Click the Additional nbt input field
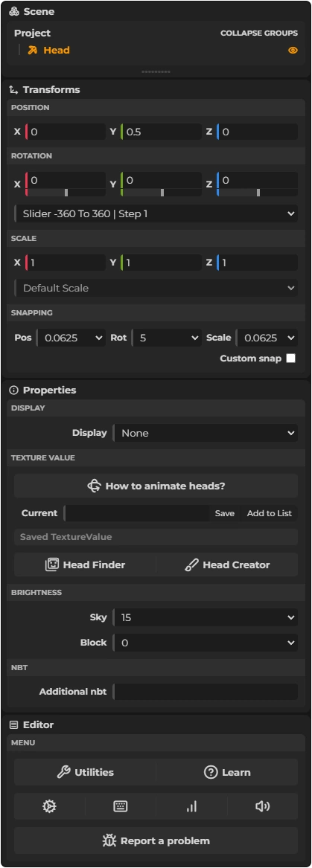This screenshot has height=868, width=312. [x=205, y=692]
